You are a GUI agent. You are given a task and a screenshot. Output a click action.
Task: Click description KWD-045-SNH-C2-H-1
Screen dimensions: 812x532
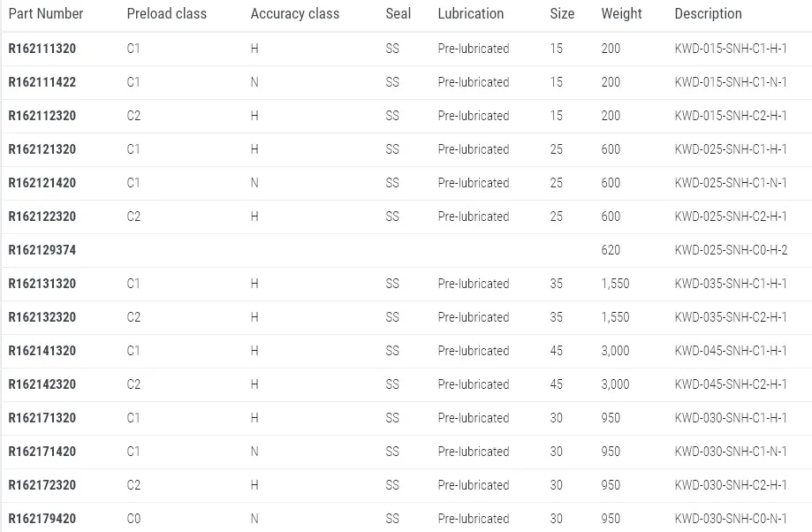(731, 384)
